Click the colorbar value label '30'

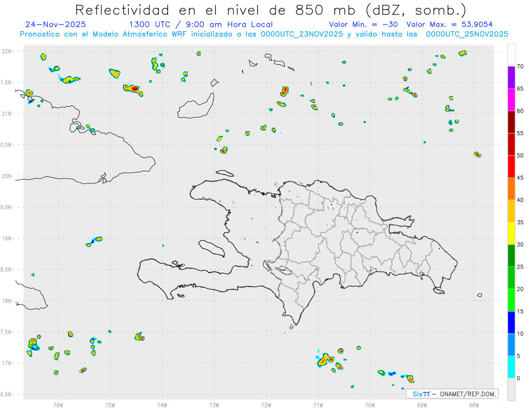tap(520, 245)
